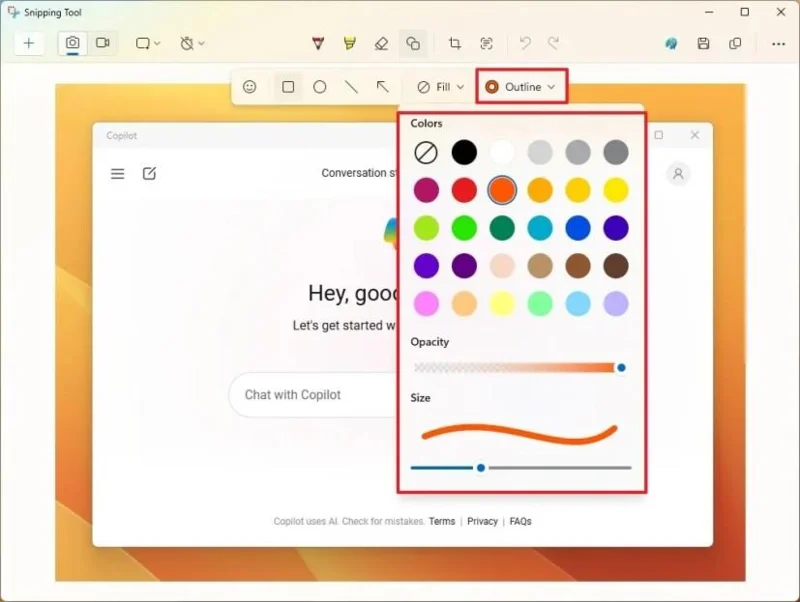Open the snipping shape mode dropdown
The width and height of the screenshot is (800, 602).
coord(148,43)
